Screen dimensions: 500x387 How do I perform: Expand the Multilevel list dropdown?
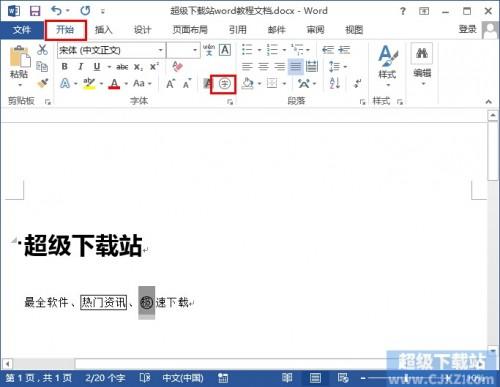(308, 50)
